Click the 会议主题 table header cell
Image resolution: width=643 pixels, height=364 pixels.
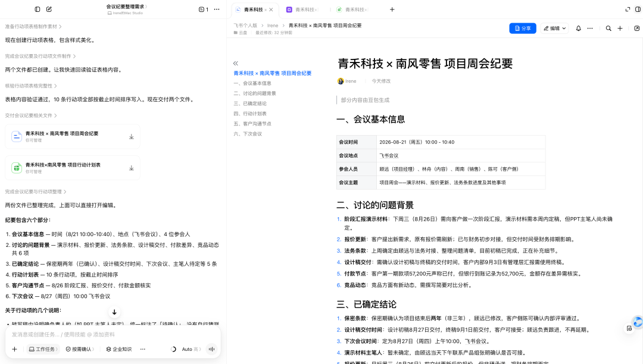coord(357,183)
